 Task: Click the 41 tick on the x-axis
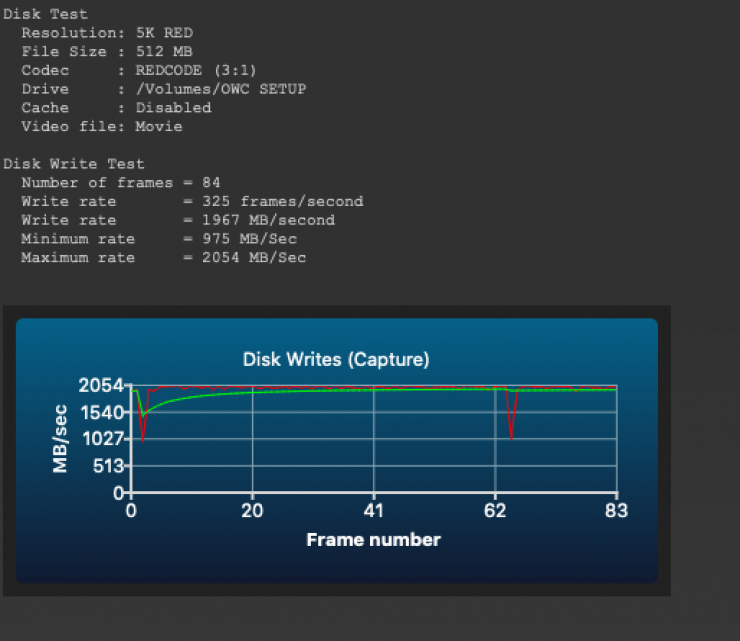373,510
